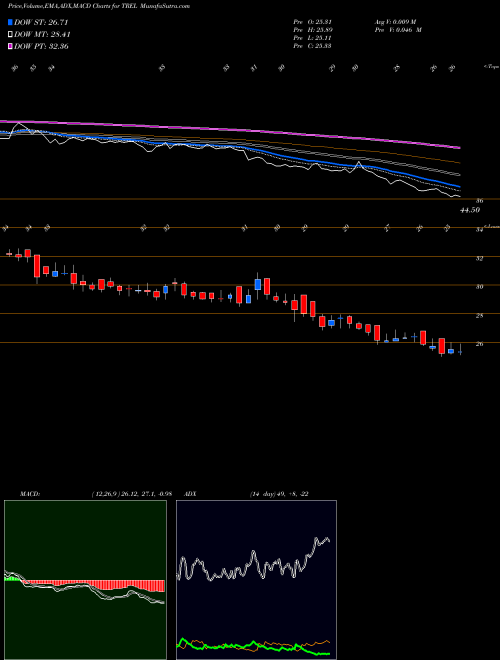The width and height of the screenshot is (500, 660).
Task: Click the 44.50 price label
Action: pos(470,210)
